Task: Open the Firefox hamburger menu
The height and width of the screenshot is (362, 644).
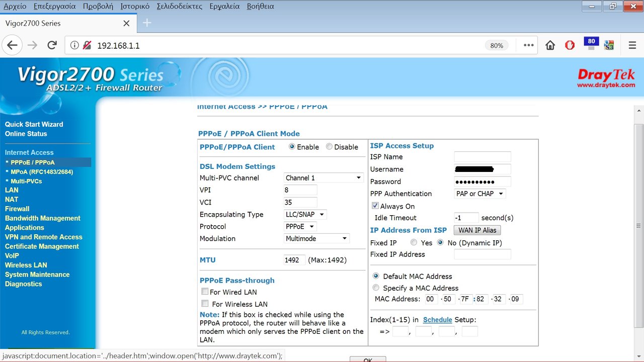Action: (x=632, y=45)
